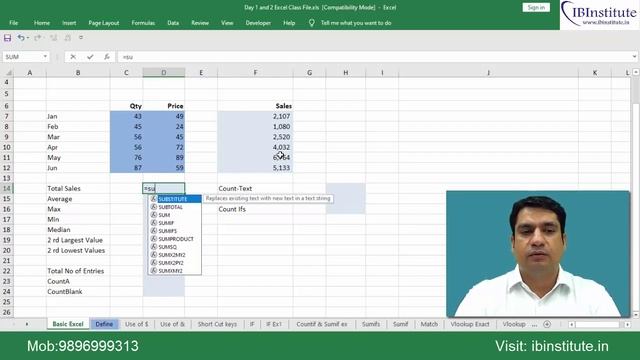The image size is (640, 360).
Task: Open the Match sheet tab
Action: click(429, 324)
